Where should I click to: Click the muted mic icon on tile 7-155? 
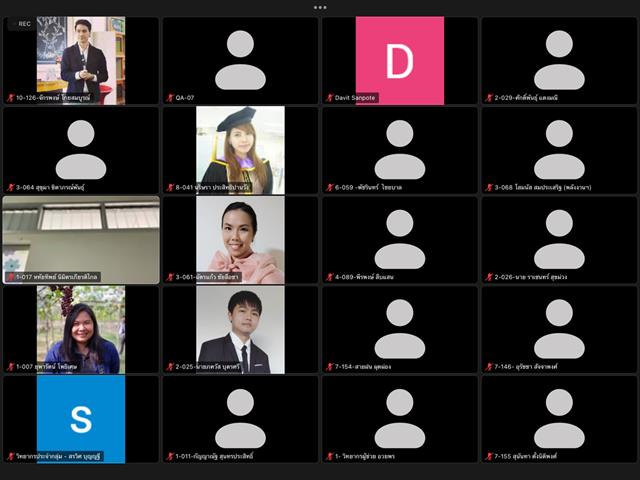tap(489, 456)
